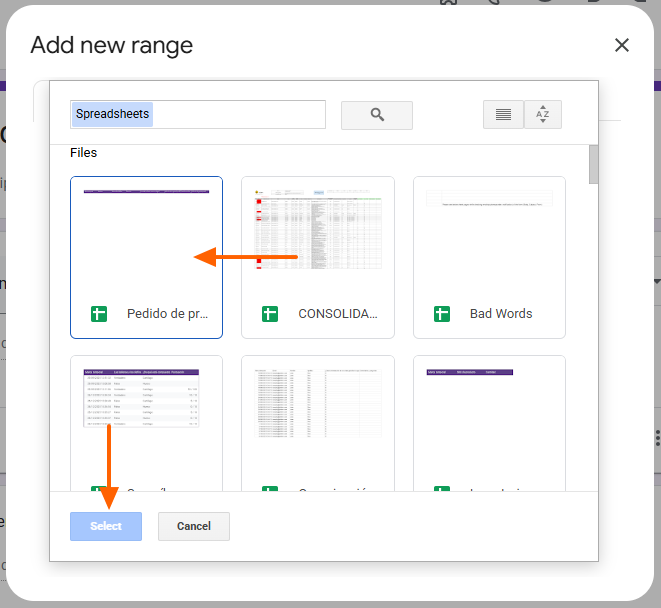This screenshot has height=608, width=661.
Task: Choose the CONSOLIDA... spreadsheet card
Action: pos(318,257)
